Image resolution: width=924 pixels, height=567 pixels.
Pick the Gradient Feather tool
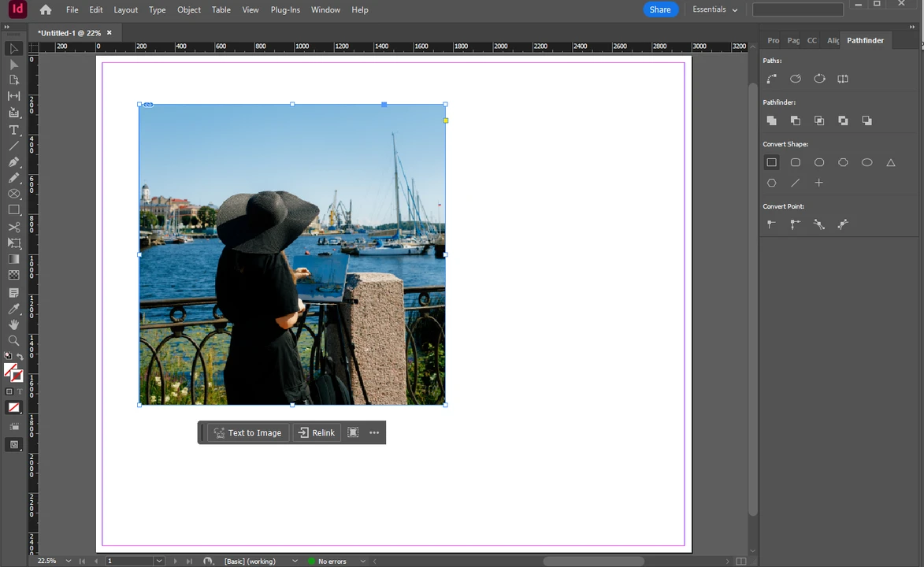(13, 276)
